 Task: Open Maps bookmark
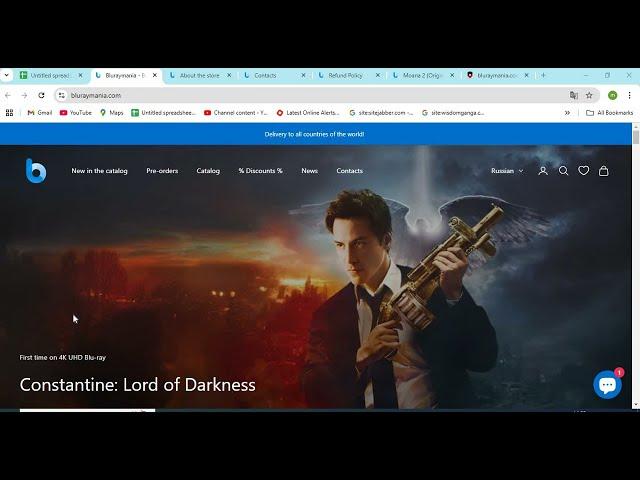pyautogui.click(x=111, y=113)
